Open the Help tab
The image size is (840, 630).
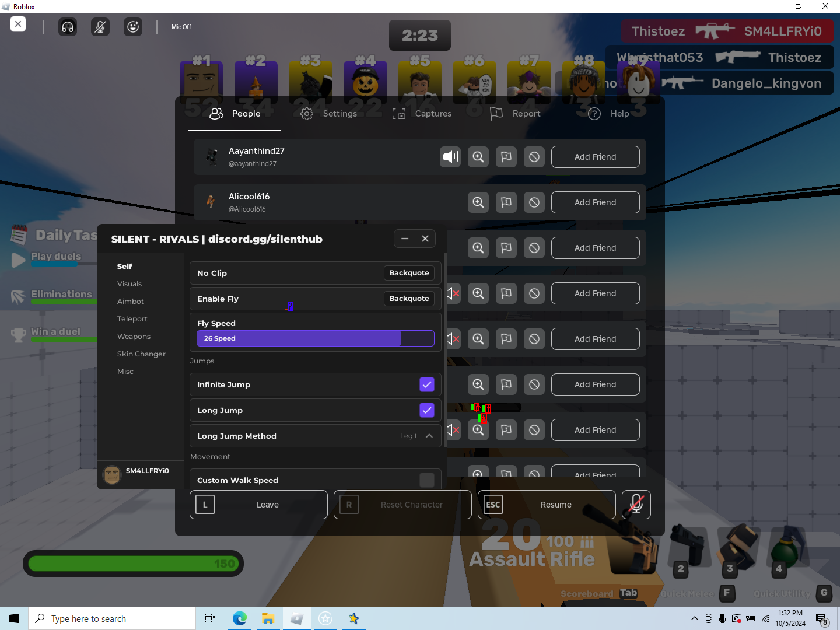coord(608,114)
